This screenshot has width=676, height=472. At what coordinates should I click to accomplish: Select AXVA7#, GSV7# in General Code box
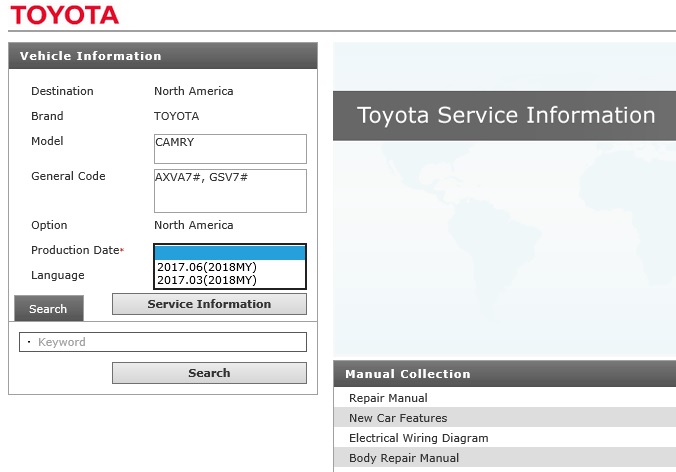pyautogui.click(x=201, y=177)
